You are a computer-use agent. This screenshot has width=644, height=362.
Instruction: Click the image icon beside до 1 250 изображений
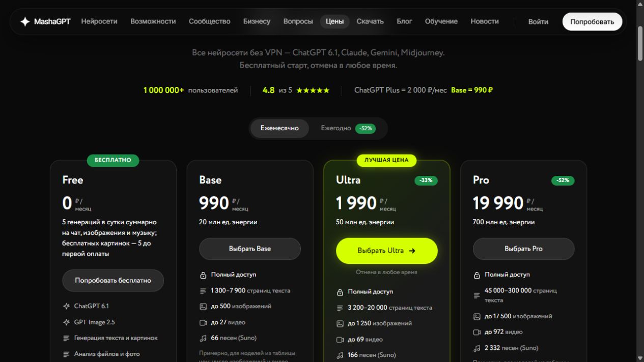point(340,324)
